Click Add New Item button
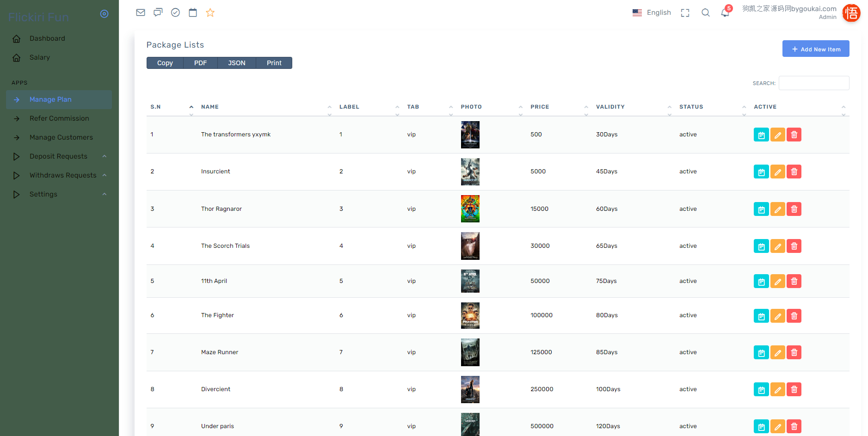The image size is (868, 436). coord(815,49)
